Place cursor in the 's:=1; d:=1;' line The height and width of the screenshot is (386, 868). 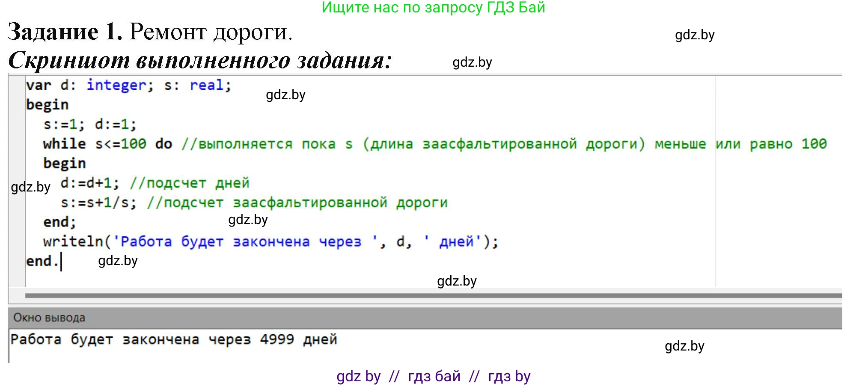tap(90, 124)
